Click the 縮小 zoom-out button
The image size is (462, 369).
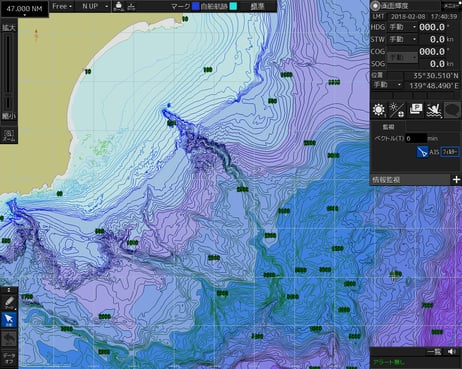click(x=9, y=116)
